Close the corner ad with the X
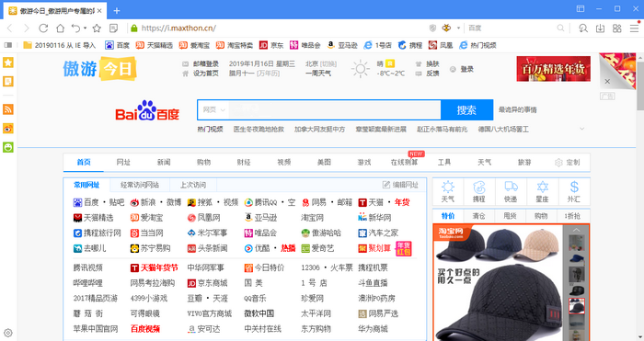Viewport: 644px width, 341px height. (x=607, y=82)
